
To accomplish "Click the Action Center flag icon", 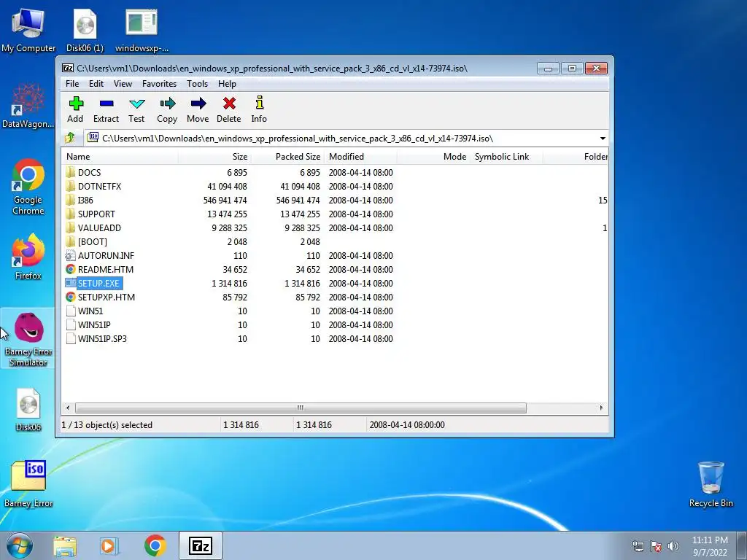I will click(656, 546).
